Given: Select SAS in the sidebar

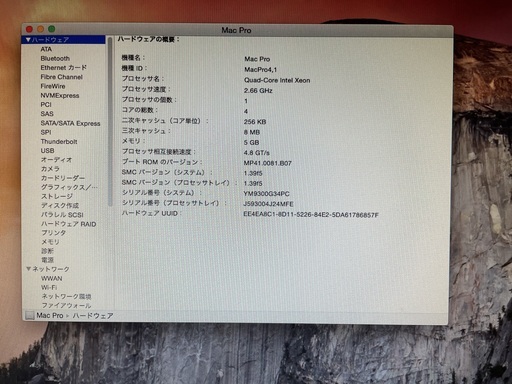Looking at the screenshot, I should coord(47,114).
